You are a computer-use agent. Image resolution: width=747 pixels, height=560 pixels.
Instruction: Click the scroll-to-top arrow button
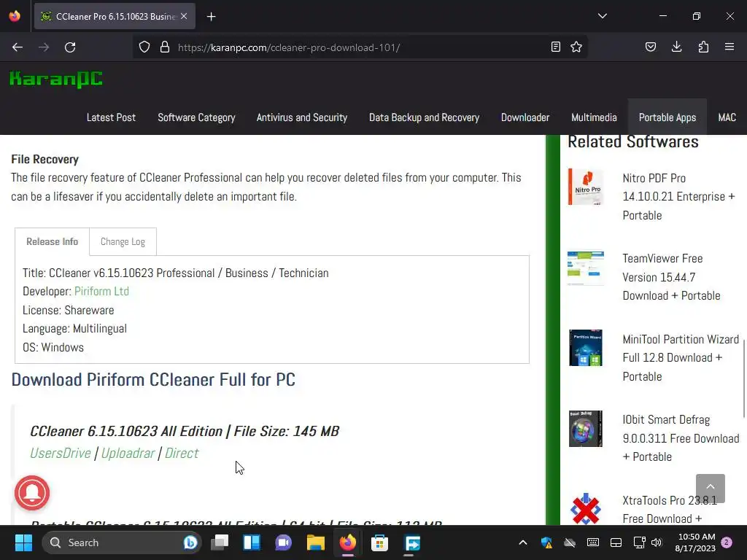point(711,488)
